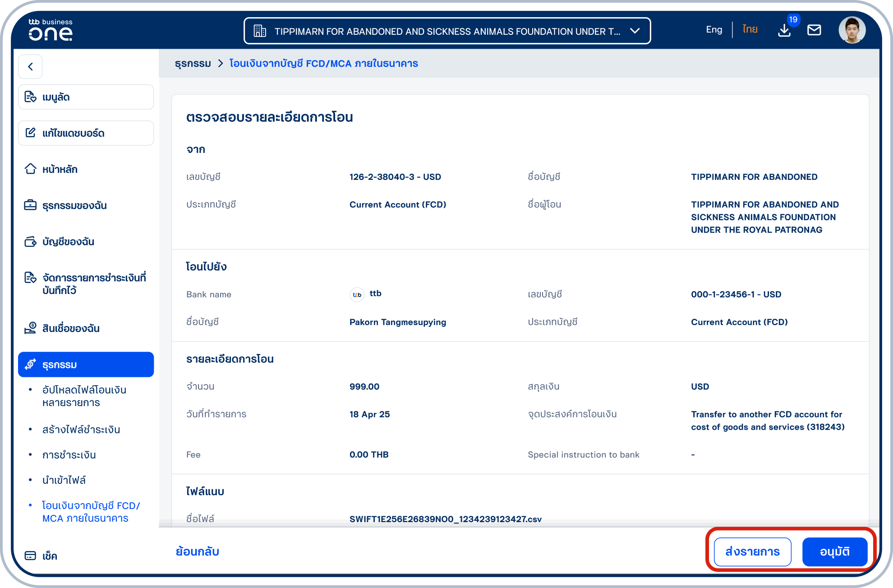This screenshot has width=893, height=588.
Task: Switch language to ไทย
Action: pos(750,30)
